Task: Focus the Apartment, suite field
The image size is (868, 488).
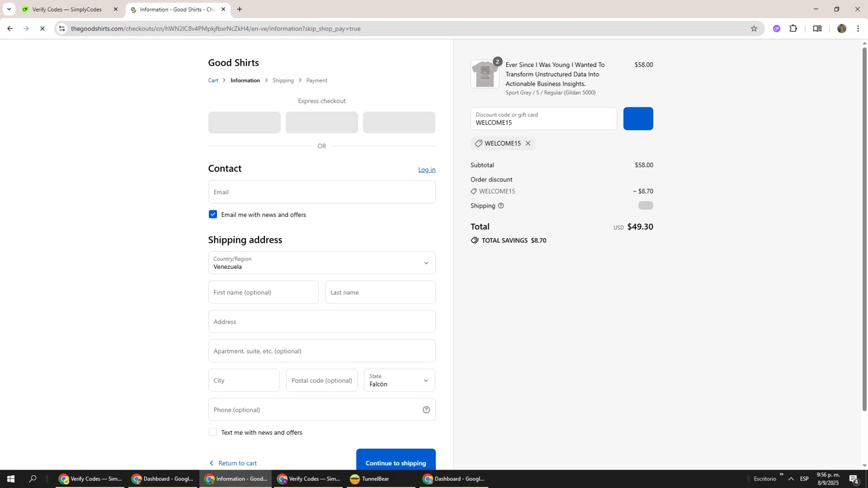Action: click(322, 351)
